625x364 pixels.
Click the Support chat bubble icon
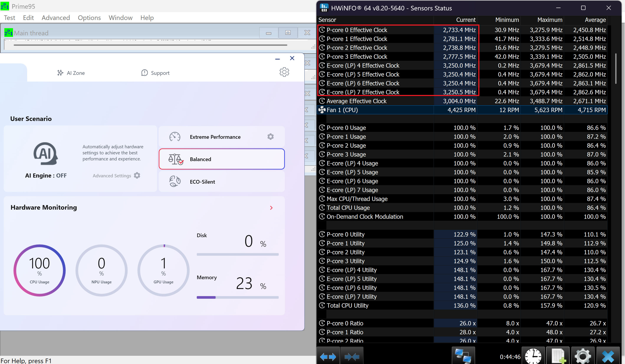[144, 73]
